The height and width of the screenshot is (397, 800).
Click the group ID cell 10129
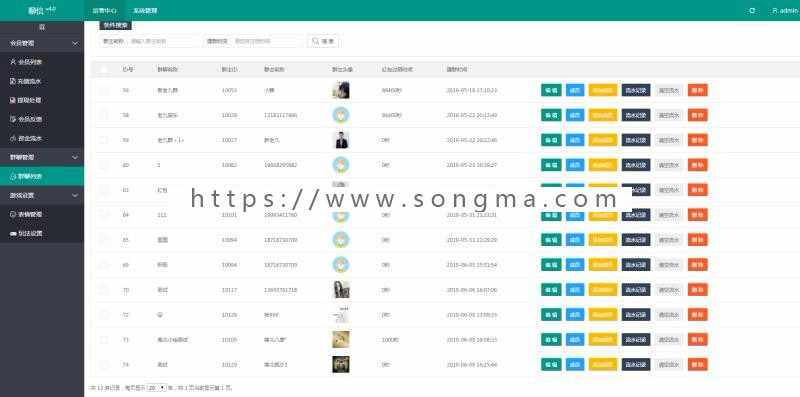(229, 364)
